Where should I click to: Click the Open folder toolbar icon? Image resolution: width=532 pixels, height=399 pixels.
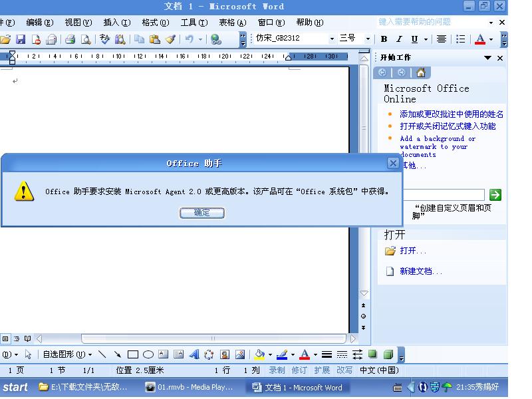[x=5, y=39]
